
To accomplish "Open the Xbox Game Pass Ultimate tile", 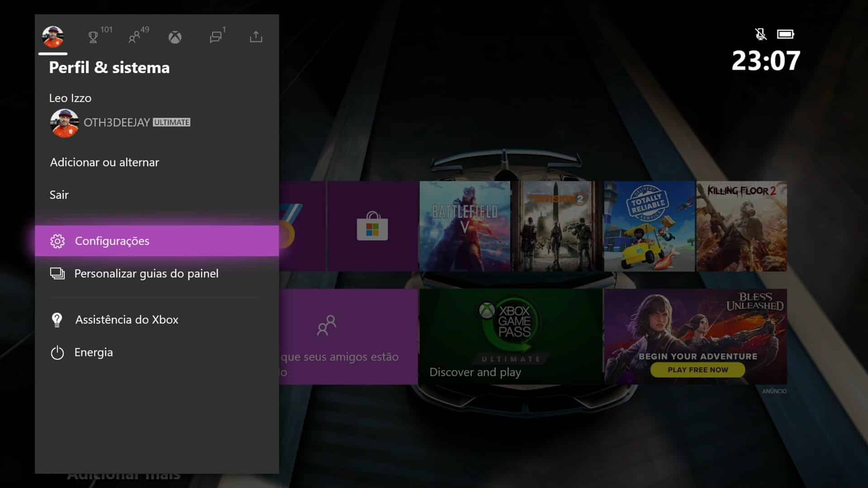I will (511, 336).
